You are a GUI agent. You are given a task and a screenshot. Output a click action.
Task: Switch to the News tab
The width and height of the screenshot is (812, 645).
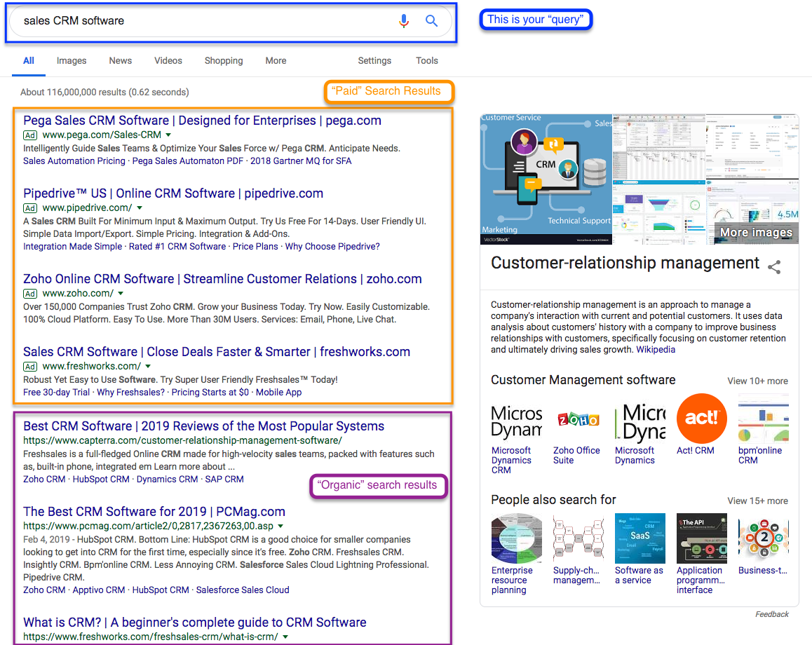[120, 60]
